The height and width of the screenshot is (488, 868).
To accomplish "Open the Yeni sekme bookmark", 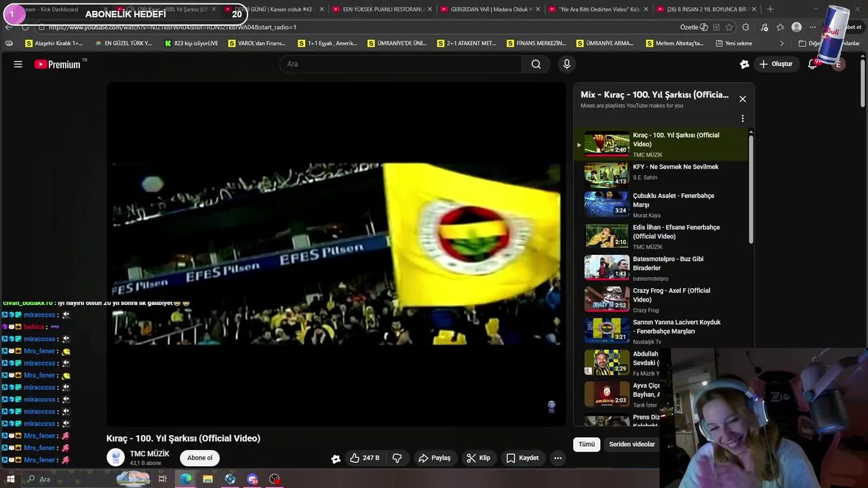I will pyautogui.click(x=734, y=43).
